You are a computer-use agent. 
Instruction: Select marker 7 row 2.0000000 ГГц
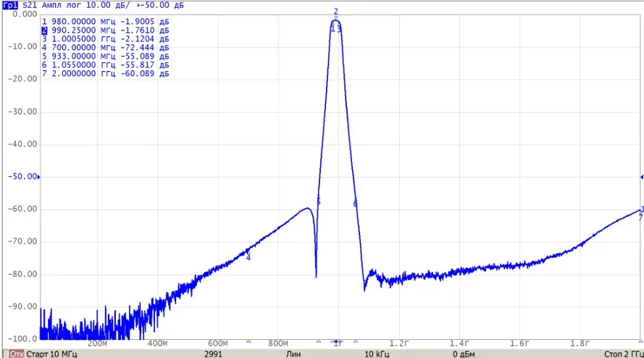click(x=106, y=74)
